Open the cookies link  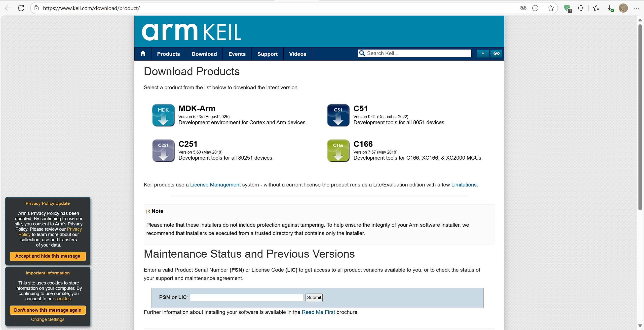pyautogui.click(x=63, y=299)
